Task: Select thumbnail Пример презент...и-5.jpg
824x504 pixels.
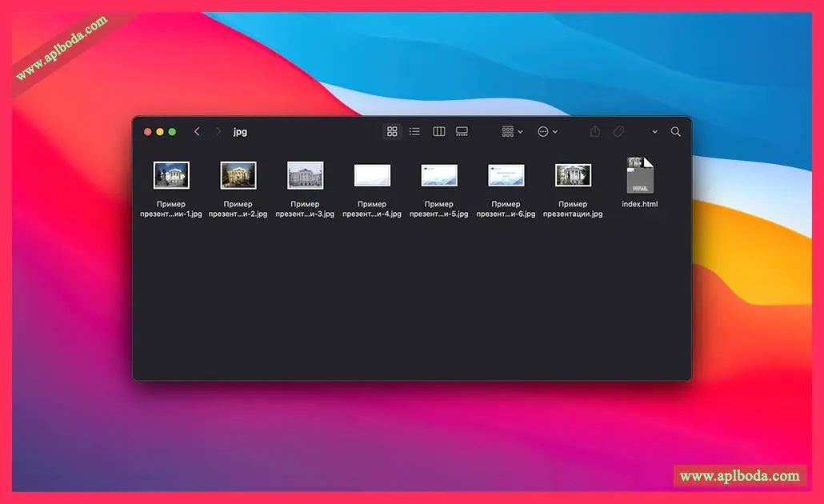Action: click(439, 175)
